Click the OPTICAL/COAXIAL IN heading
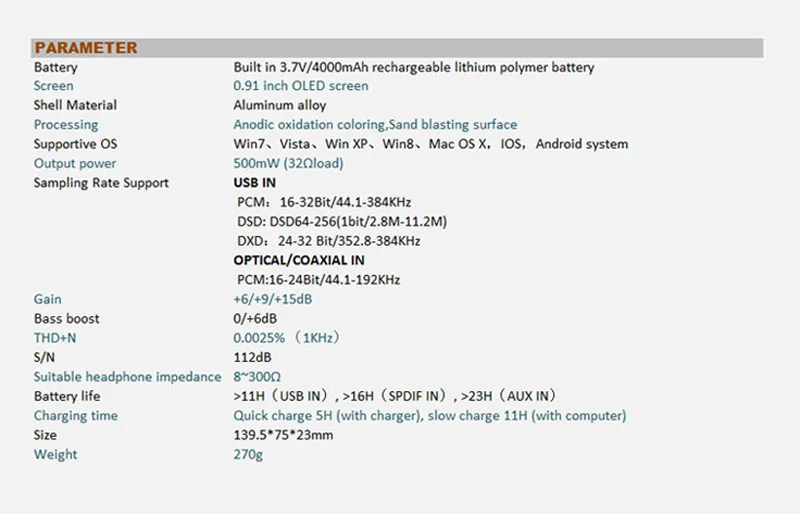 [x=299, y=260]
